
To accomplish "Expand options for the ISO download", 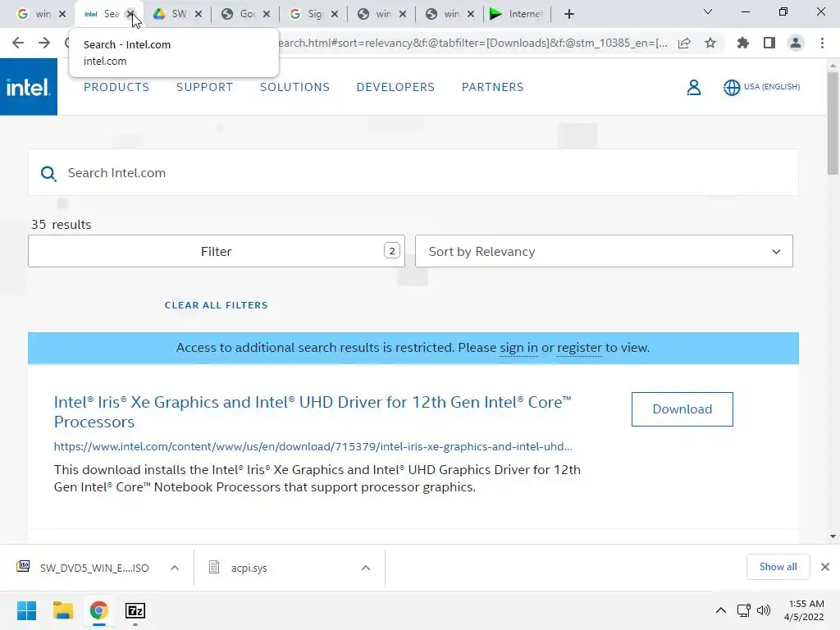I will pyautogui.click(x=175, y=568).
